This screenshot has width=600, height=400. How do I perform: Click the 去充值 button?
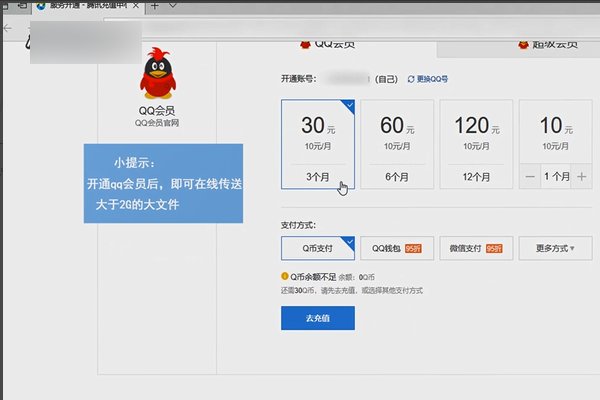(318, 318)
